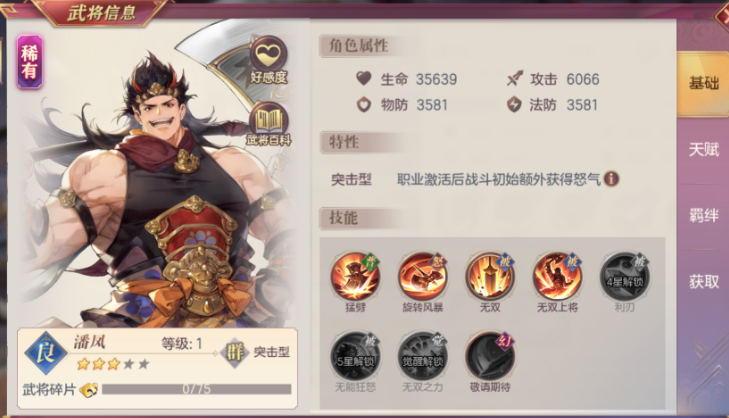Click the 潘凤 character portrait
729x418 pixels.
click(158, 186)
